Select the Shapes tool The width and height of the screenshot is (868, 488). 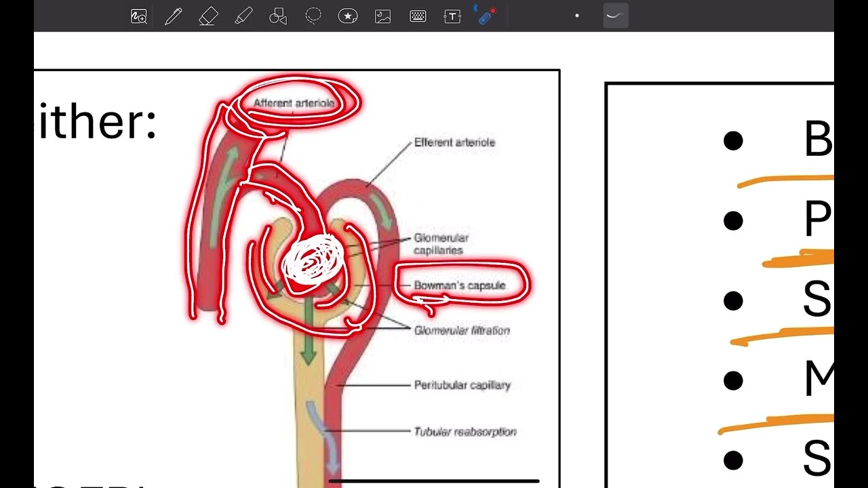tap(278, 17)
